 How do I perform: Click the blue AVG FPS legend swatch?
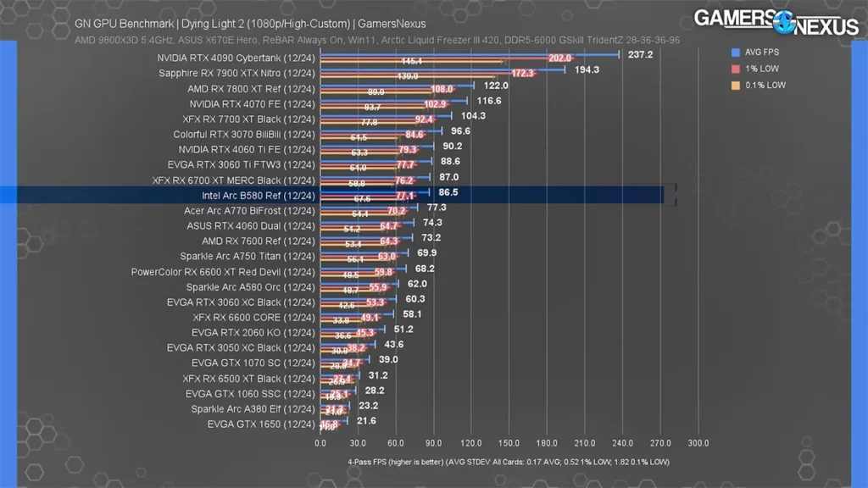(735, 52)
